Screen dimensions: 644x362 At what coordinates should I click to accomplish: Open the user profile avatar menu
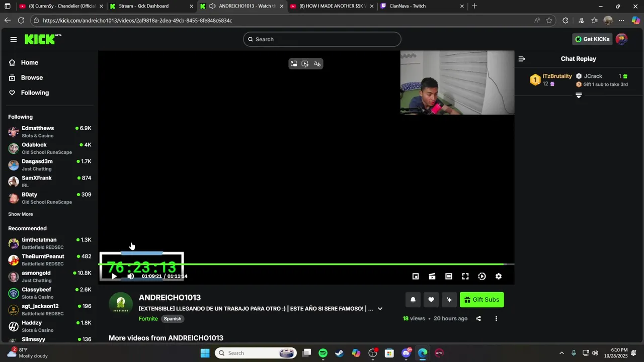pyautogui.click(x=622, y=39)
